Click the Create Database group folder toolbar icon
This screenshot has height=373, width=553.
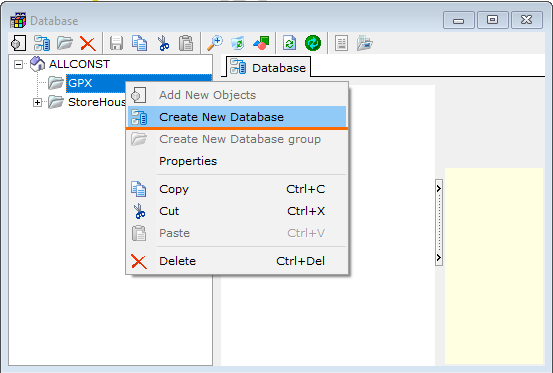(x=65, y=43)
